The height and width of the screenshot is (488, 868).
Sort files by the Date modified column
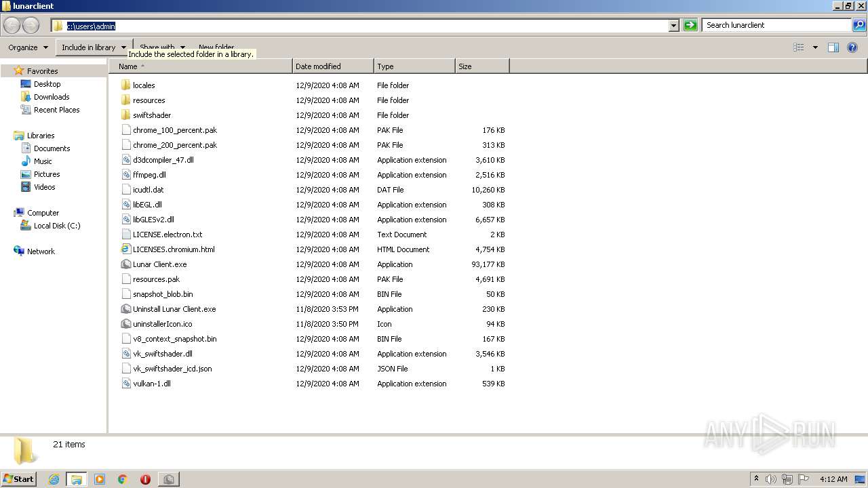point(333,66)
